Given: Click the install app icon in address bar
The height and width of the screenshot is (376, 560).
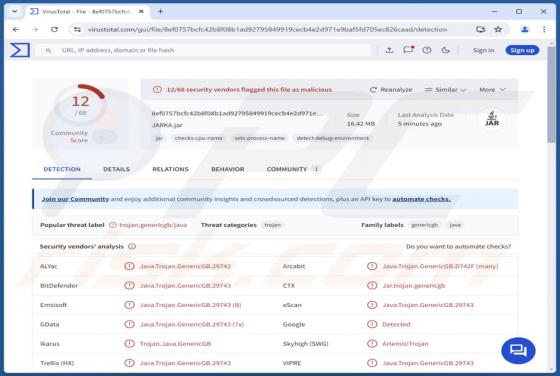Looking at the screenshot, I should pos(480,29).
